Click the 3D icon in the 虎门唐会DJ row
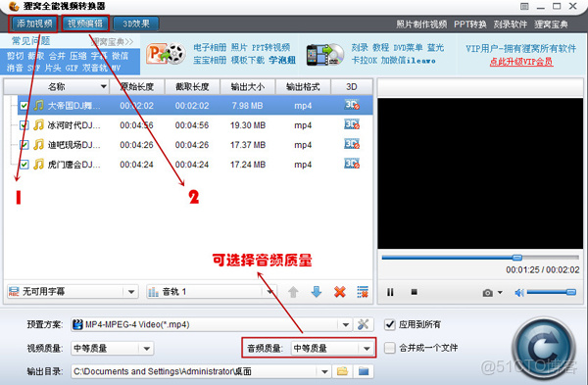The height and width of the screenshot is (385, 588). click(352, 164)
